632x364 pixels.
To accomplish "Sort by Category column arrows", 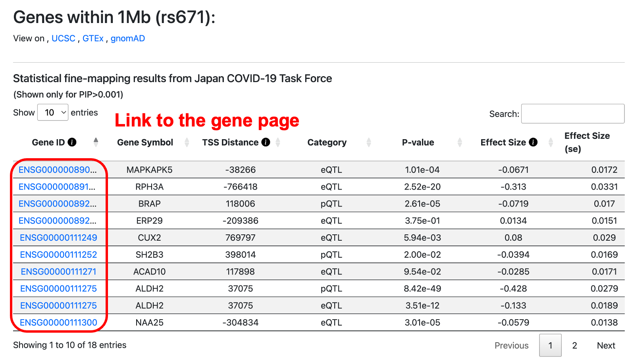I will pos(369,142).
